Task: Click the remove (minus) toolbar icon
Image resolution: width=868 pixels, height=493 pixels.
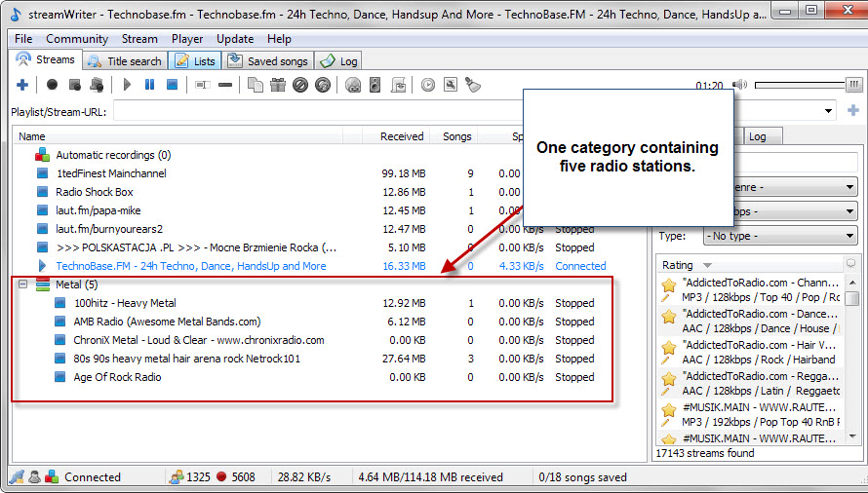Action: pyautogui.click(x=225, y=85)
